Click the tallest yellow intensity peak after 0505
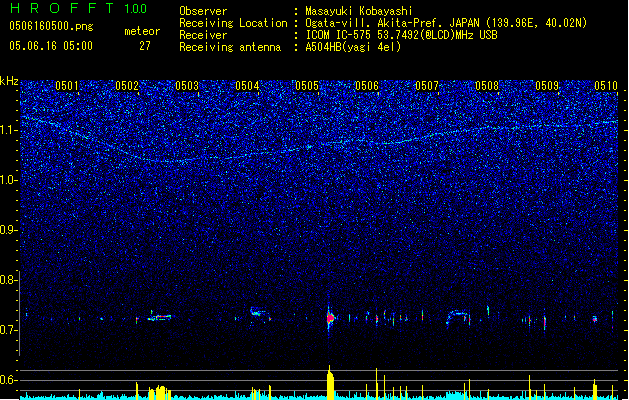Screen dimensions: 629x400 [x=330, y=382]
